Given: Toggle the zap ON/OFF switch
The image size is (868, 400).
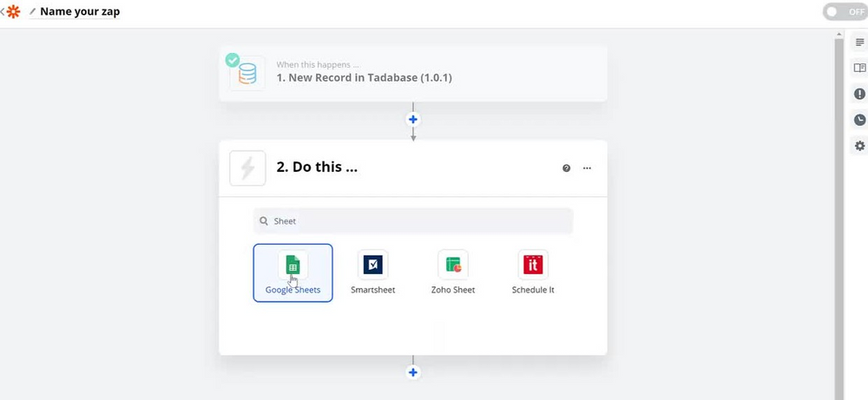Looking at the screenshot, I should 845,11.
